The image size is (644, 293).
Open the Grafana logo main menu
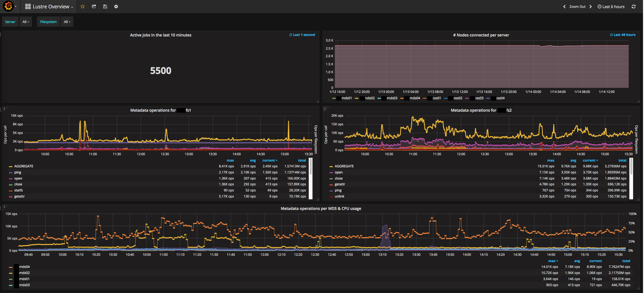pos(8,6)
